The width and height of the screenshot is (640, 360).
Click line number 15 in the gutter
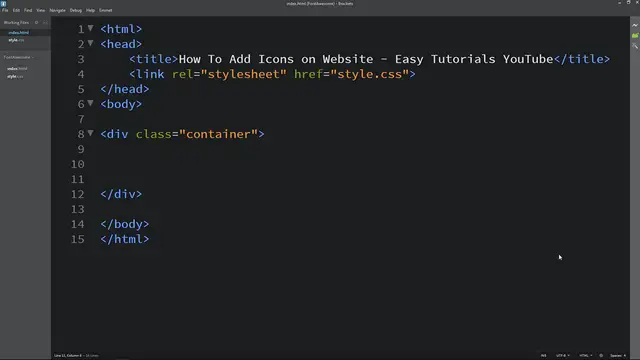(77, 239)
